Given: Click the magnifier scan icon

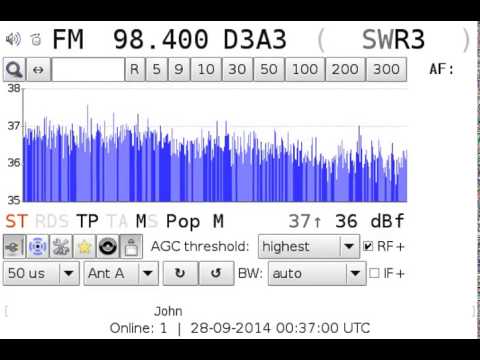Looking at the screenshot, I should (x=14, y=70).
